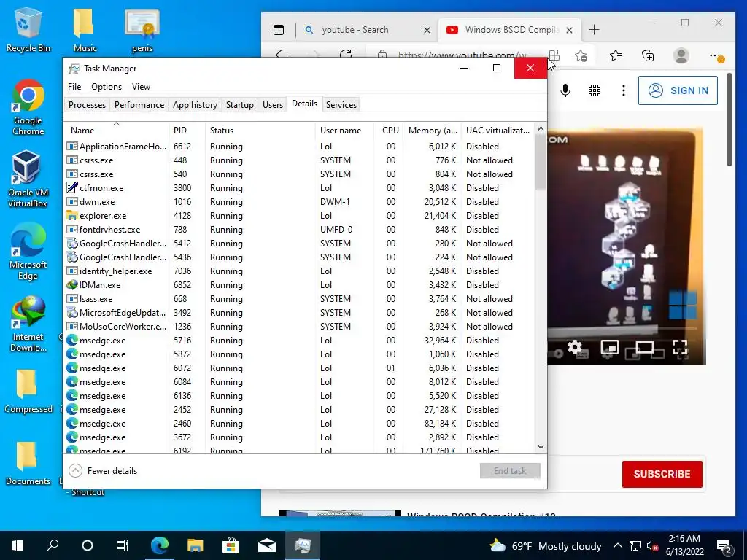Click YouTube voice search microphone
This screenshot has width=747, height=560.
click(565, 90)
